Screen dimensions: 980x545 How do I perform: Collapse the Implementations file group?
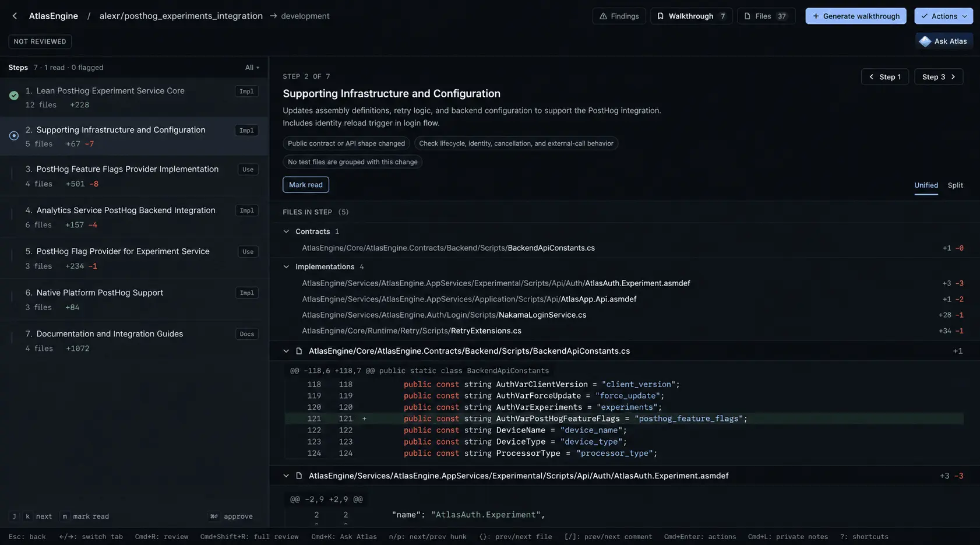[286, 266]
